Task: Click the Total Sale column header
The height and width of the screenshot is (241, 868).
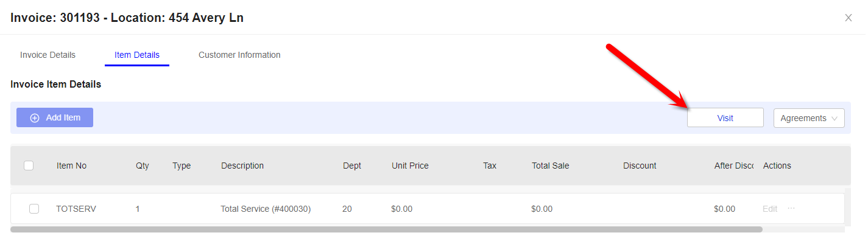Action: [550, 166]
